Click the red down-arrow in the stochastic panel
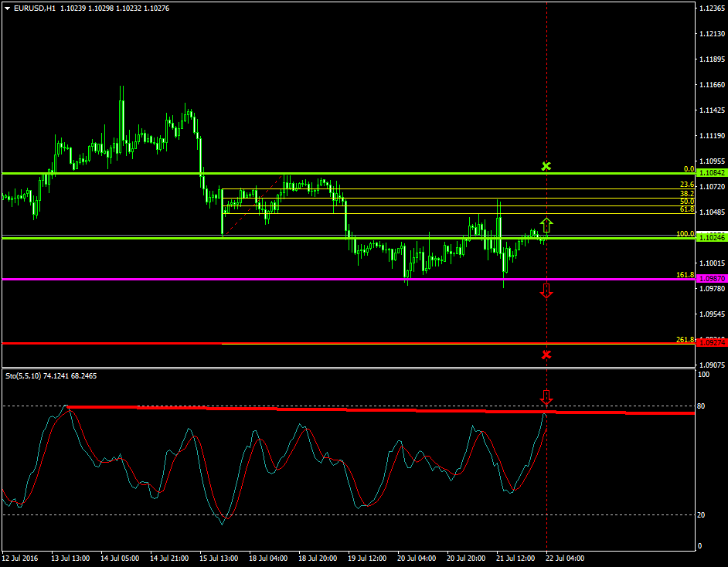 (548, 397)
